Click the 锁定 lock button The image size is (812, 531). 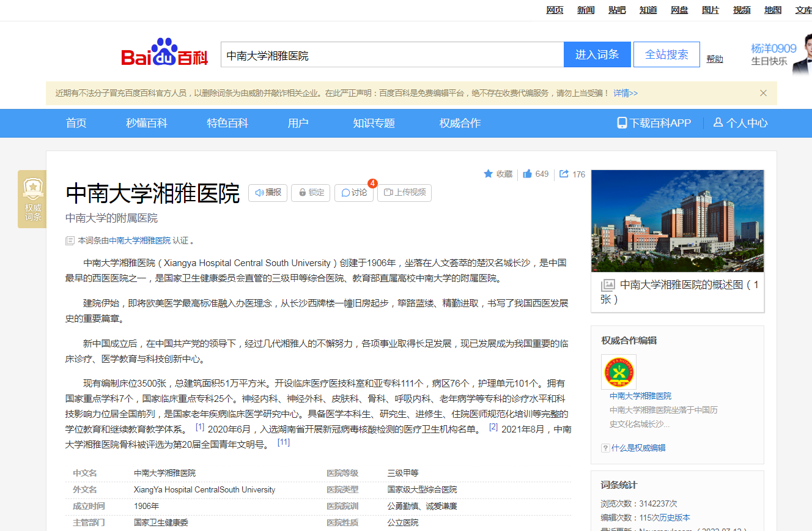click(x=311, y=193)
